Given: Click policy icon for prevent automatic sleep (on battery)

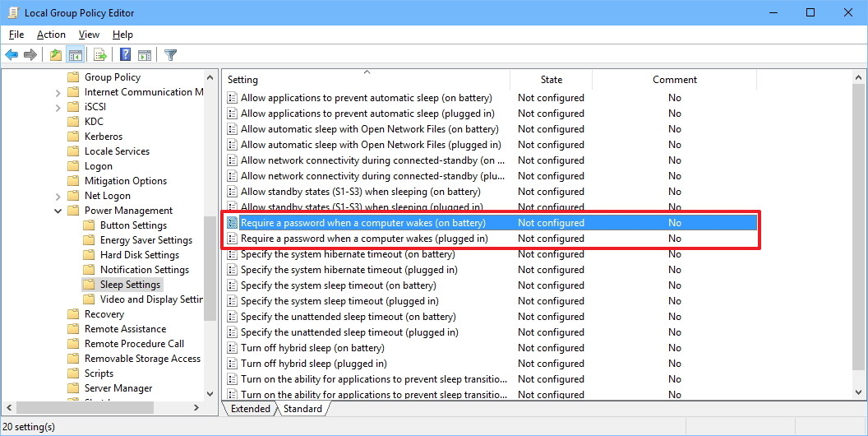Looking at the screenshot, I should click(x=233, y=98).
